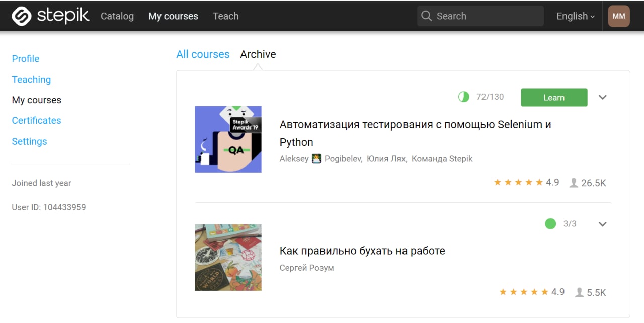644x323 pixels.
Task: Expand options chevron for the Selenium course
Action: [x=603, y=97]
